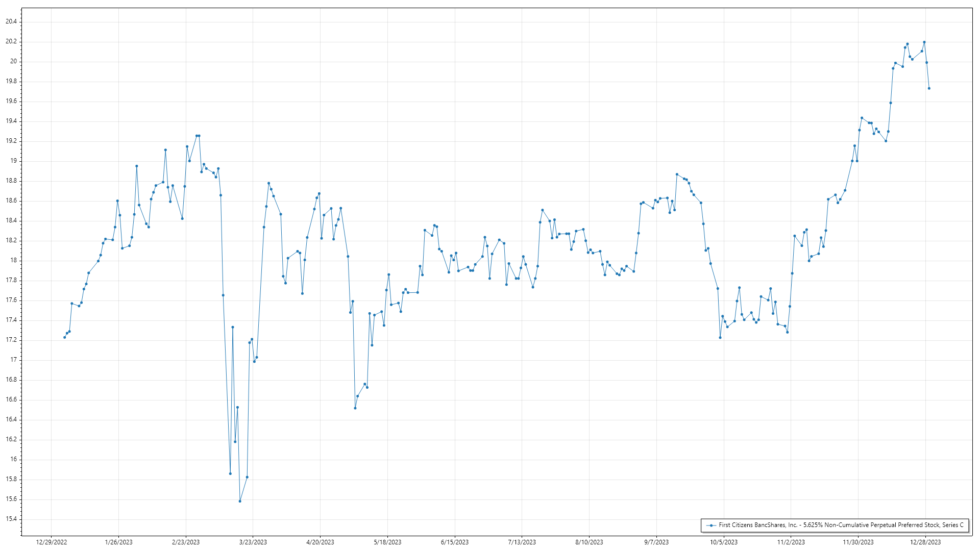The image size is (980, 551).
Task: Click the first data point of the series
Action: pos(64,337)
